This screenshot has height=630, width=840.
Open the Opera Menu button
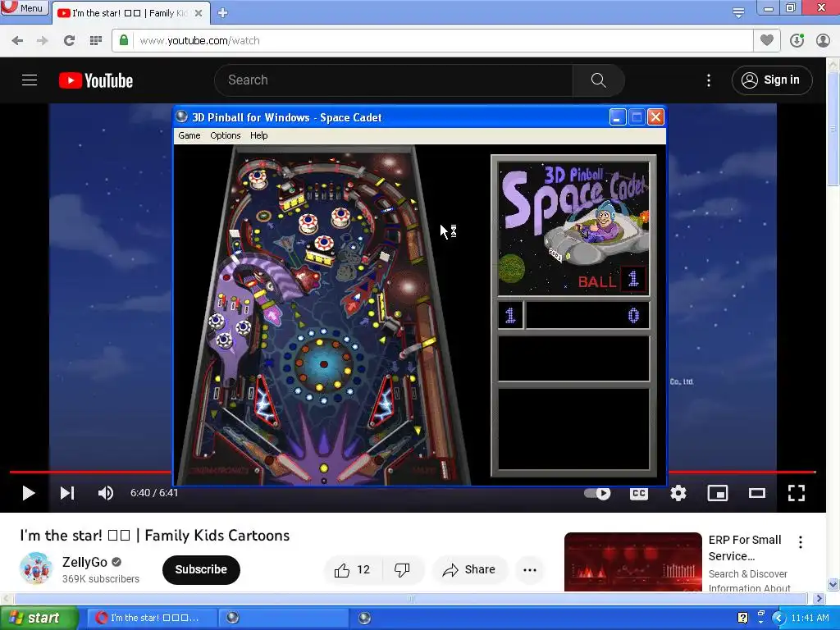(24, 7)
